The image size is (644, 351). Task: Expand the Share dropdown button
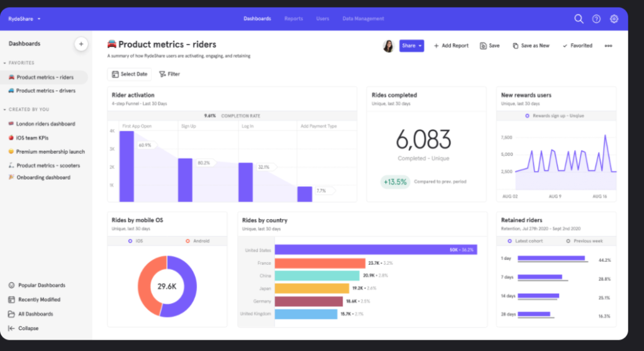(419, 46)
